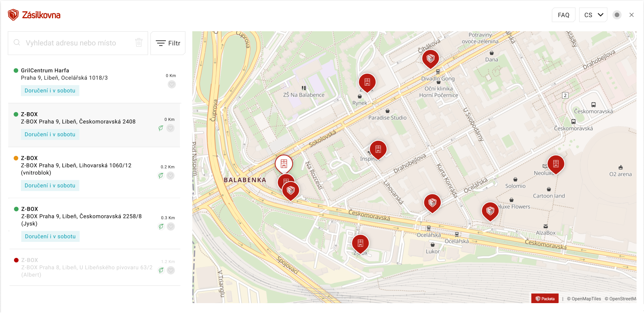Click package pin above Ocelářská stop

(x=432, y=203)
